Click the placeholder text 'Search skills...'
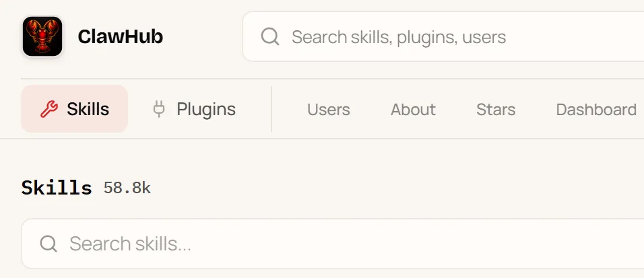This screenshot has height=278, width=644. pos(130,244)
